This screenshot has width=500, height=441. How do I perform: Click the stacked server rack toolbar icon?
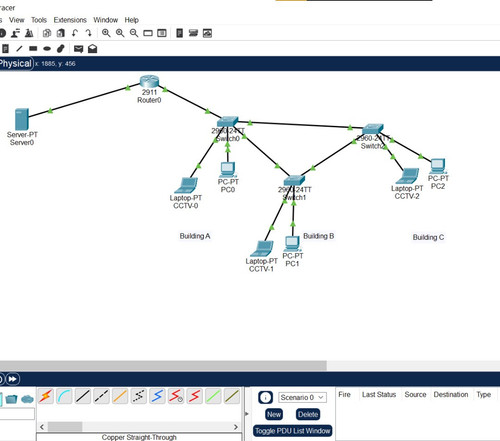[193, 33]
